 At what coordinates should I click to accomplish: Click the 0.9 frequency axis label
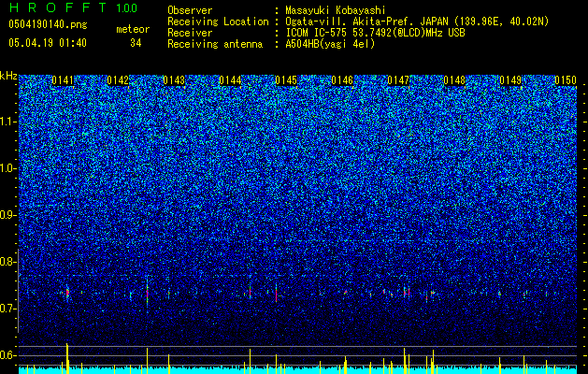click(x=8, y=215)
